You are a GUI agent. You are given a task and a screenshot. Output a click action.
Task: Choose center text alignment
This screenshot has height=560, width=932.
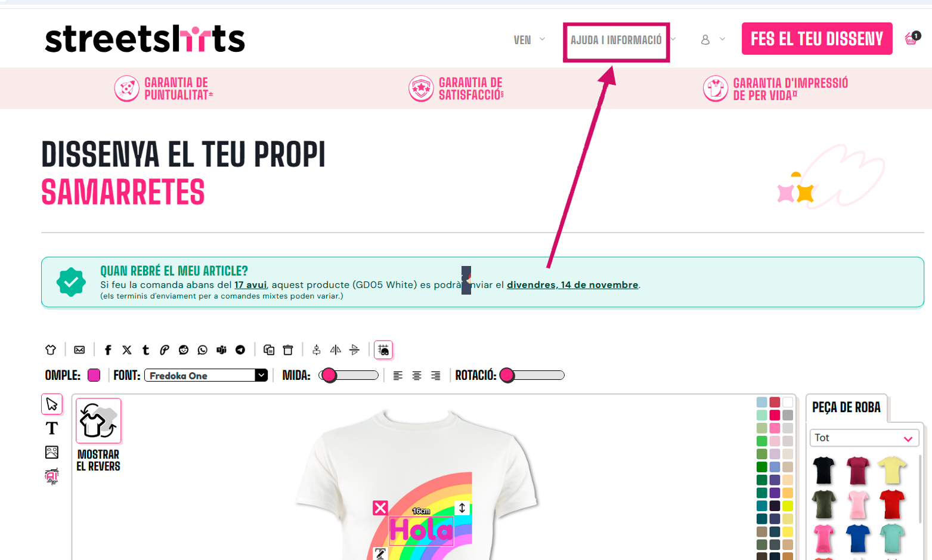coord(417,376)
